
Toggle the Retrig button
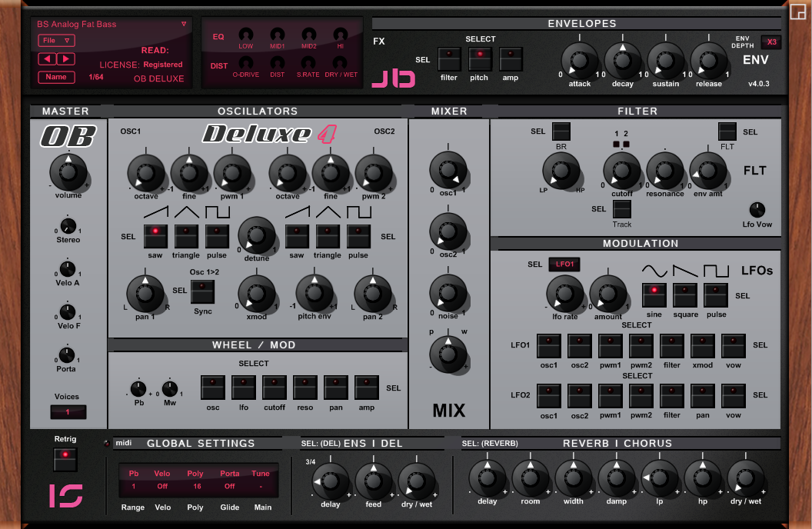tap(65, 459)
